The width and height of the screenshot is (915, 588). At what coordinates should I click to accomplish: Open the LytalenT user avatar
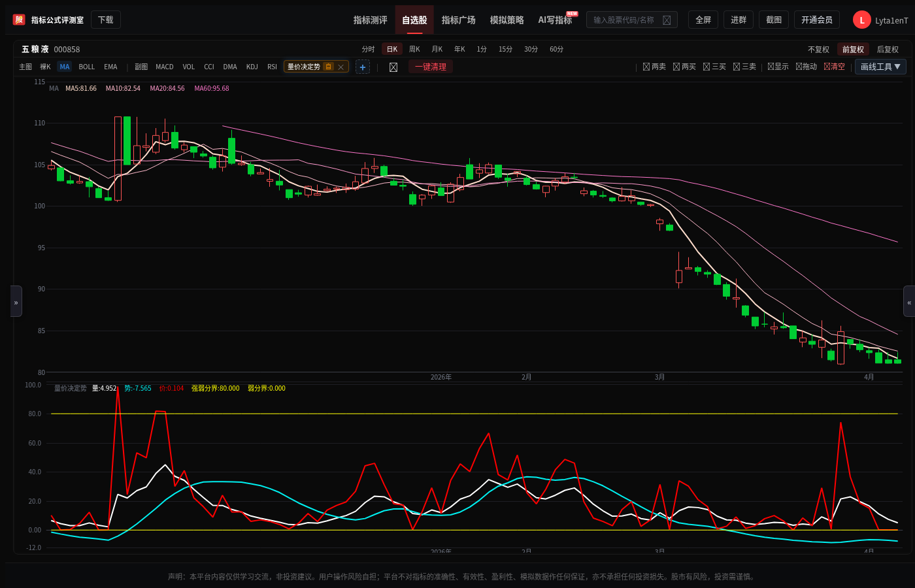(862, 20)
